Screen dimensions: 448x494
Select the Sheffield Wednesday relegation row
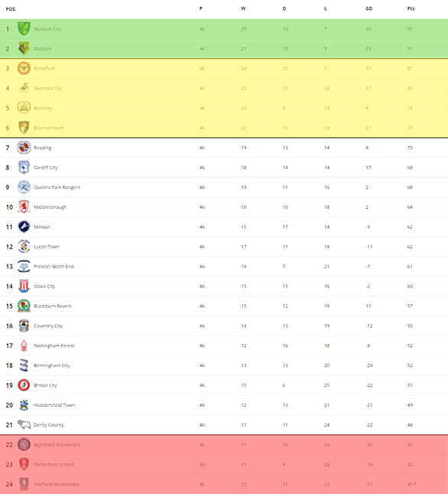point(224,484)
